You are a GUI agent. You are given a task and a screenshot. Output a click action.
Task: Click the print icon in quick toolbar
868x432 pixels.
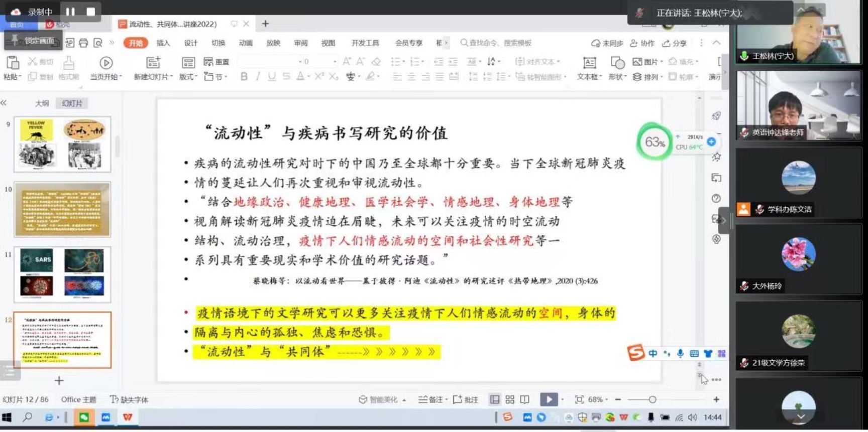point(83,43)
